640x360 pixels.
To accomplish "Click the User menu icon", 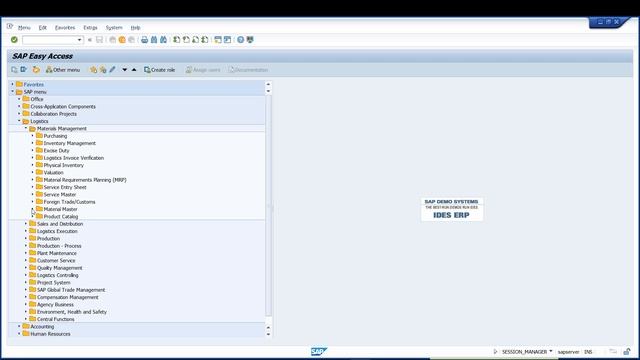I will tap(14, 70).
